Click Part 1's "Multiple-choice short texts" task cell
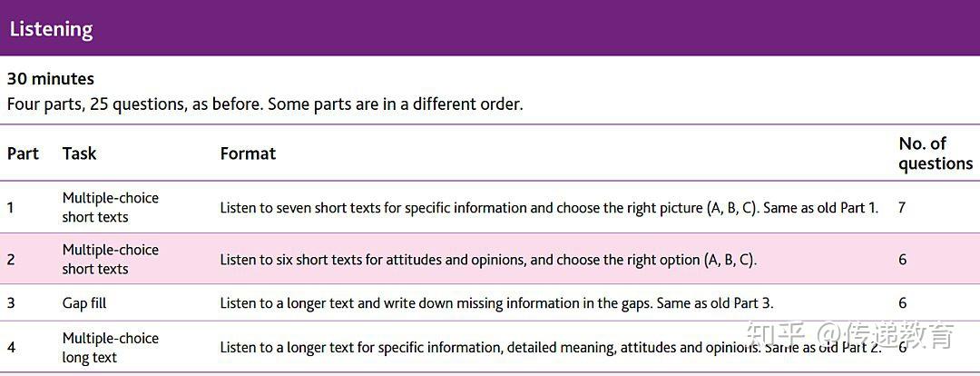Screen dimensions: 980x376 [110, 207]
